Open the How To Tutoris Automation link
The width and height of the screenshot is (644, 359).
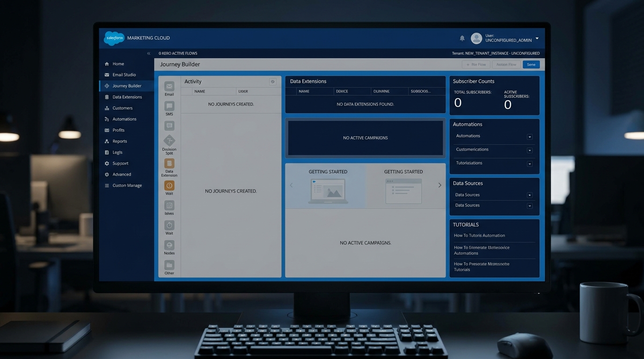pyautogui.click(x=479, y=236)
